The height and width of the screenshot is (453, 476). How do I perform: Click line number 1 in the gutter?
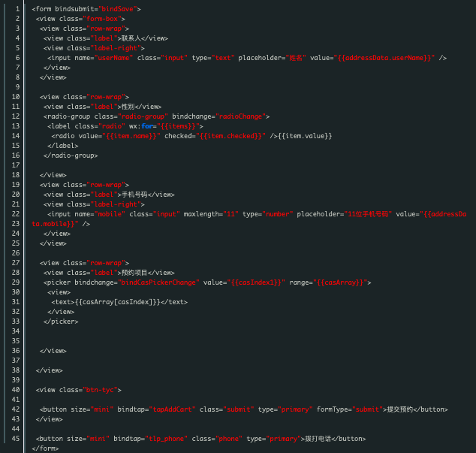[17, 9]
